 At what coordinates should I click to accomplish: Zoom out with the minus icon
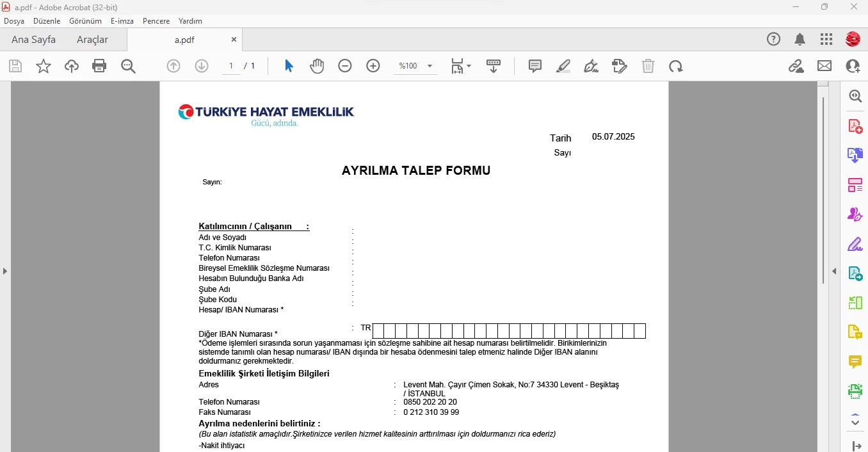click(345, 66)
